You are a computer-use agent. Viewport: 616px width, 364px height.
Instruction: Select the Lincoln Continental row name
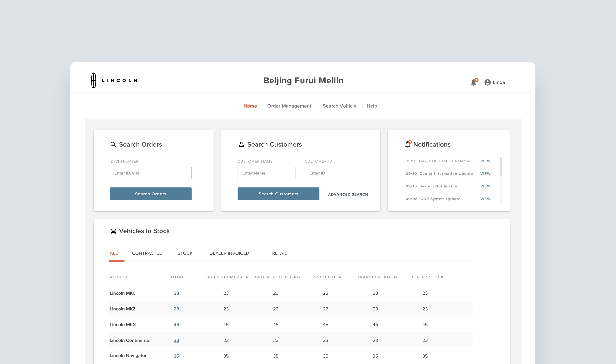130,340
